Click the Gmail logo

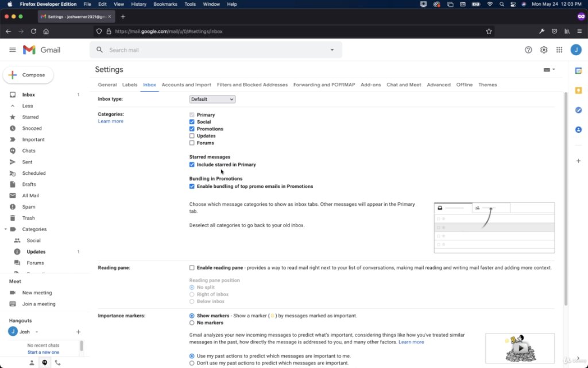41,50
